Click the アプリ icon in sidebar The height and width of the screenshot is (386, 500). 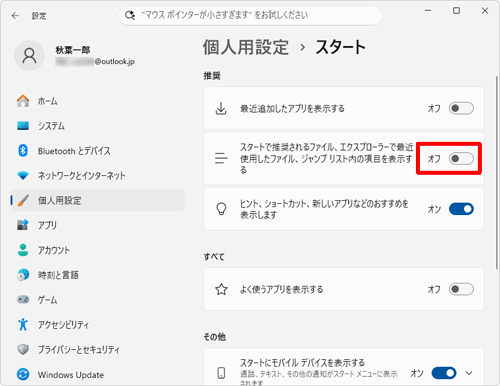point(23,225)
